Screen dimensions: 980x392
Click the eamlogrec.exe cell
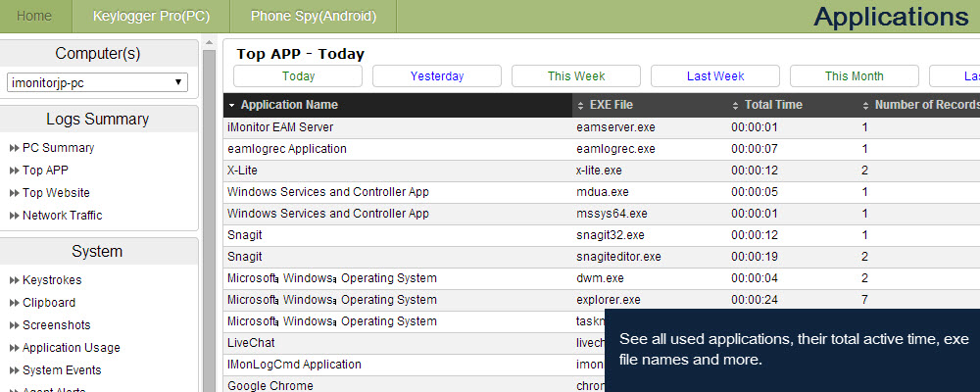[615, 149]
